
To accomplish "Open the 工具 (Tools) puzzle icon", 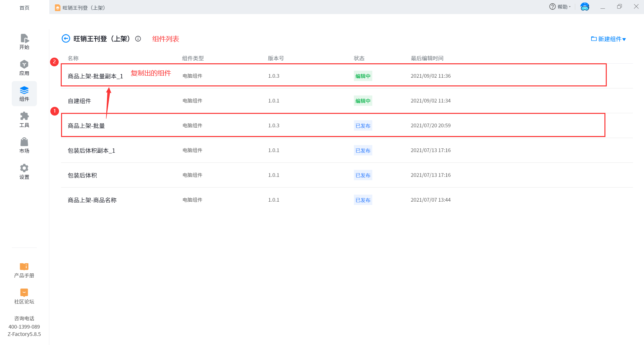I will point(24,120).
